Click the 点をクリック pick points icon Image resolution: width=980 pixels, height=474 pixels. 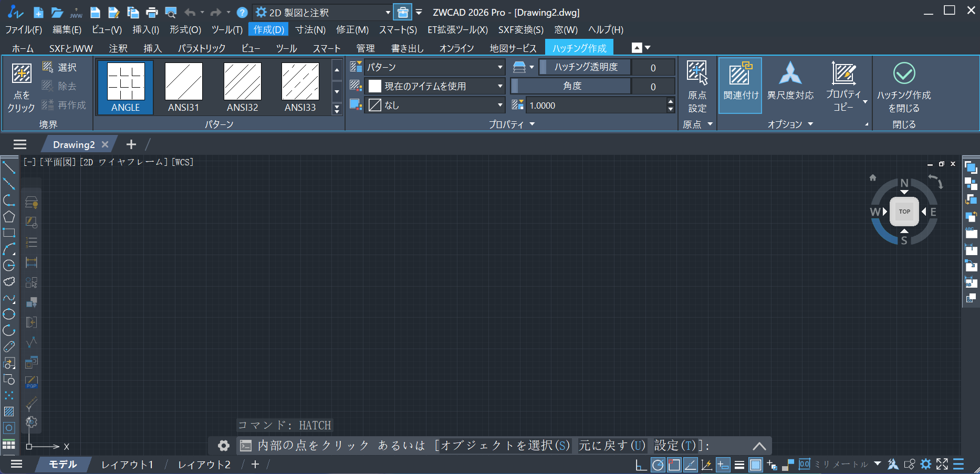(22, 74)
